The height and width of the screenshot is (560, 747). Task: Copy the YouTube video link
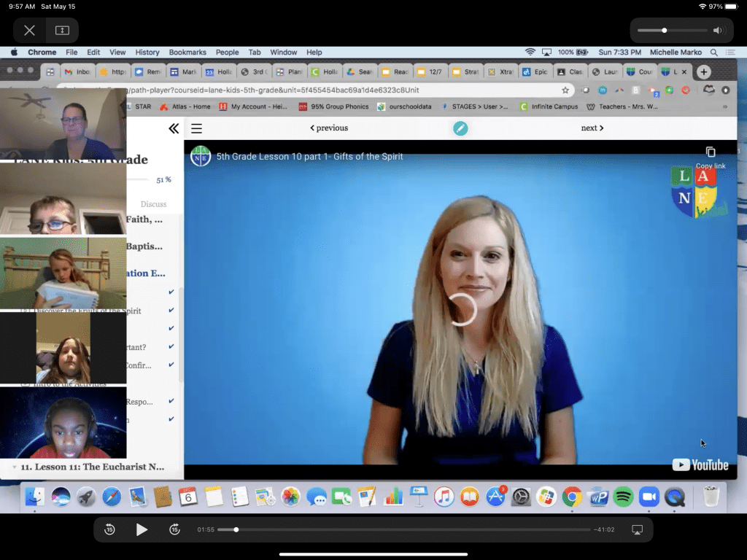click(711, 157)
